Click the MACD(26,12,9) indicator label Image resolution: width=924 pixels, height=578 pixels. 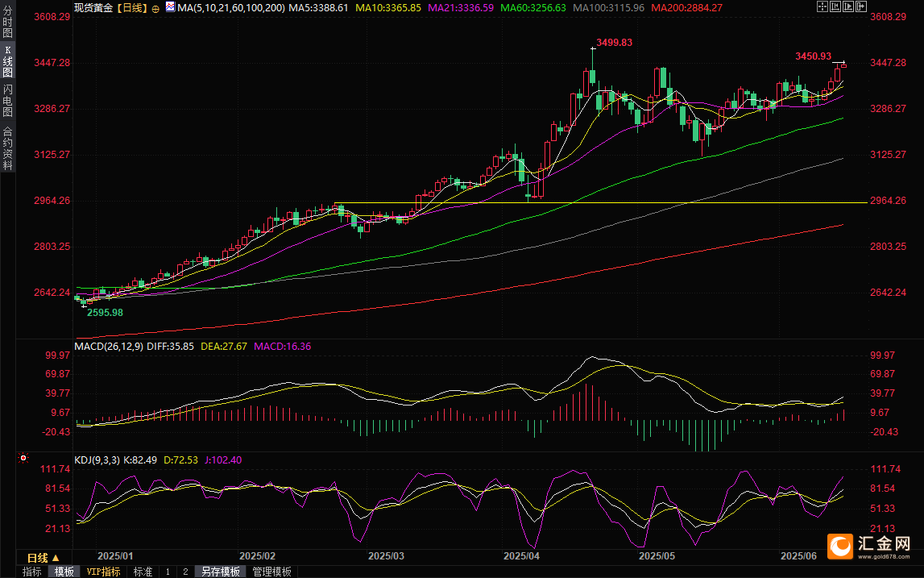pyautogui.click(x=109, y=346)
